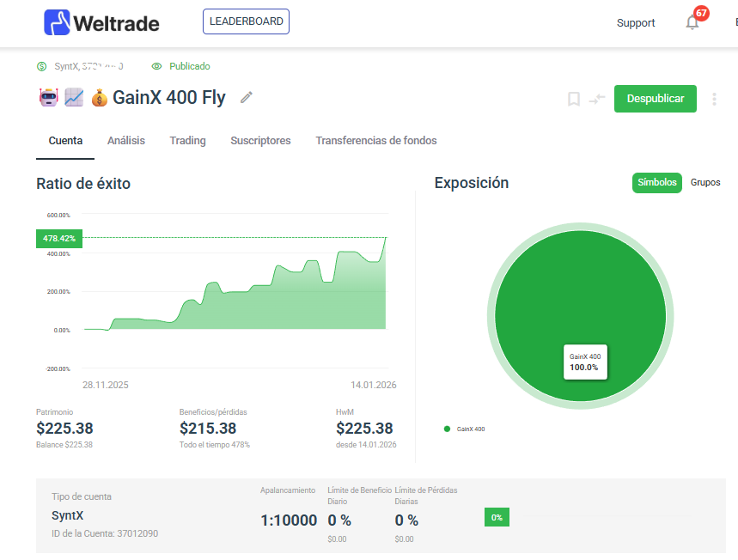Click the HwM value $225.38

point(364,429)
